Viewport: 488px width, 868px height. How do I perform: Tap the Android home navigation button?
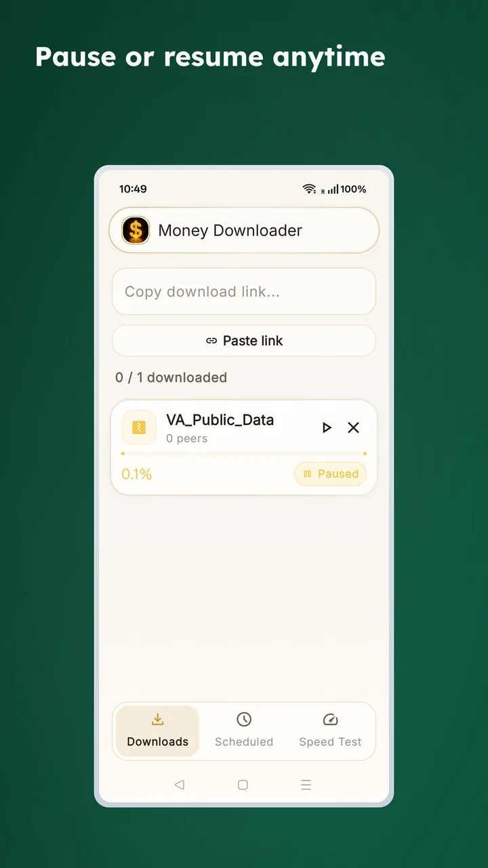pos(243,785)
